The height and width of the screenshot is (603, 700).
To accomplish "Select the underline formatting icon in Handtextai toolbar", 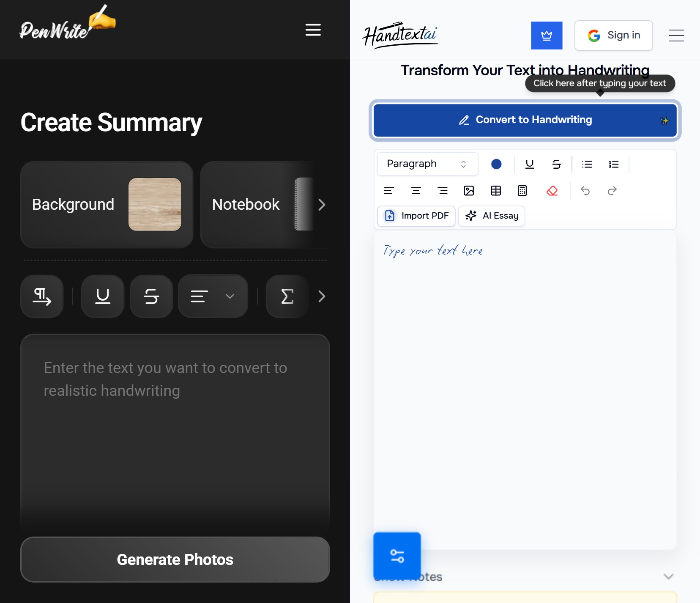I will pos(529,164).
